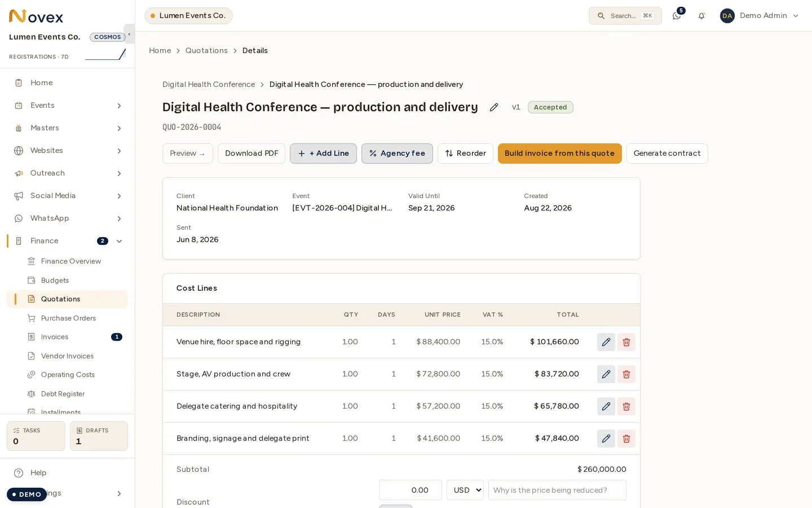Open the chat messages icon with badge 5
This screenshot has height=508, width=812.
[x=677, y=16]
